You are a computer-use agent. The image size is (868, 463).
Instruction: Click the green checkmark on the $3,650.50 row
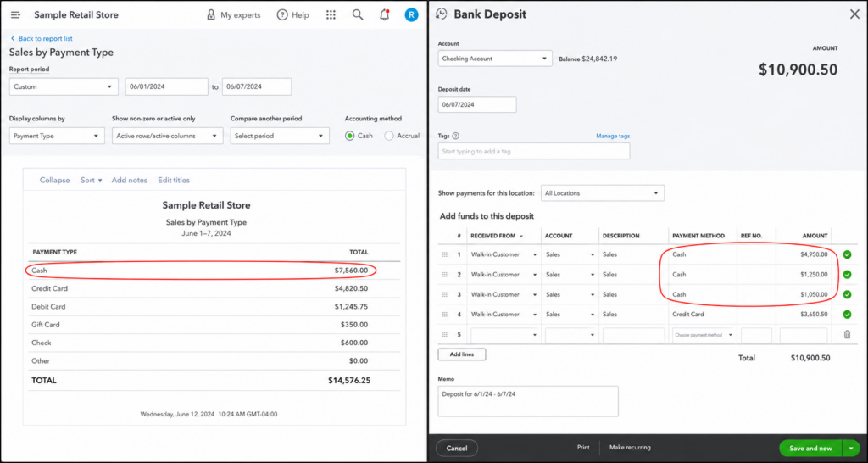pyautogui.click(x=847, y=315)
